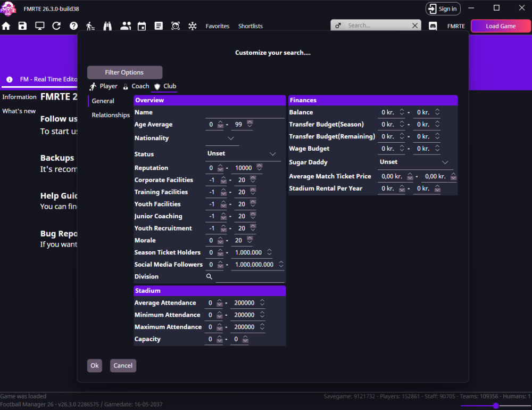Open the General side section
The height and width of the screenshot is (410, 532).
103,101
